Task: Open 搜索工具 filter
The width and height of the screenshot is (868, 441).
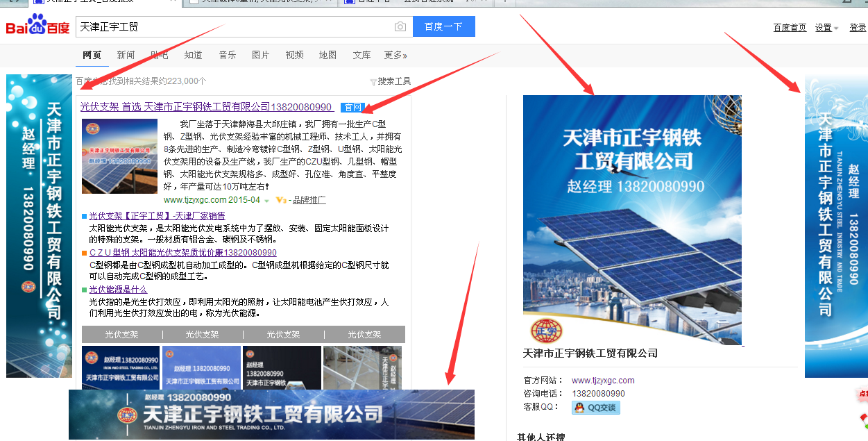Action: (391, 81)
